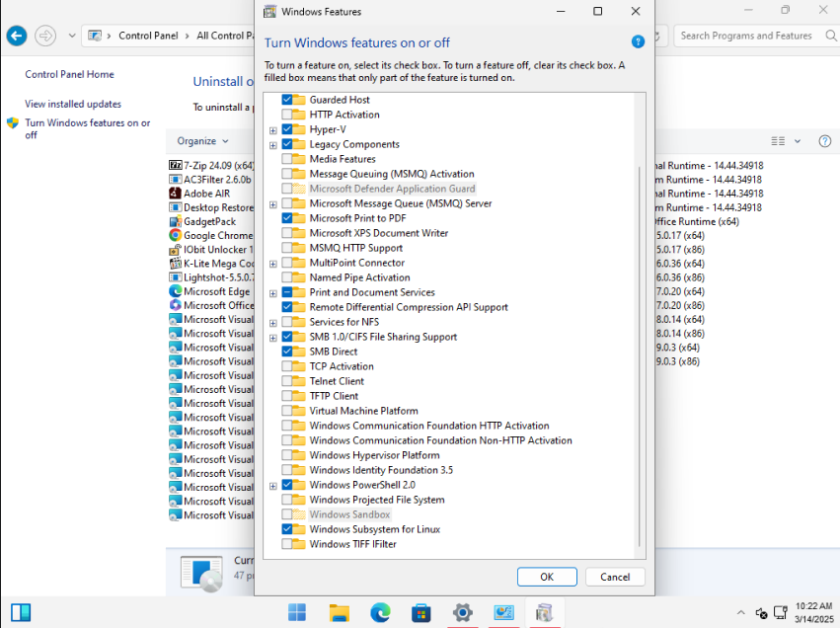The image size is (840, 628).
Task: Click the Search Programs and Features box
Action: point(756,36)
